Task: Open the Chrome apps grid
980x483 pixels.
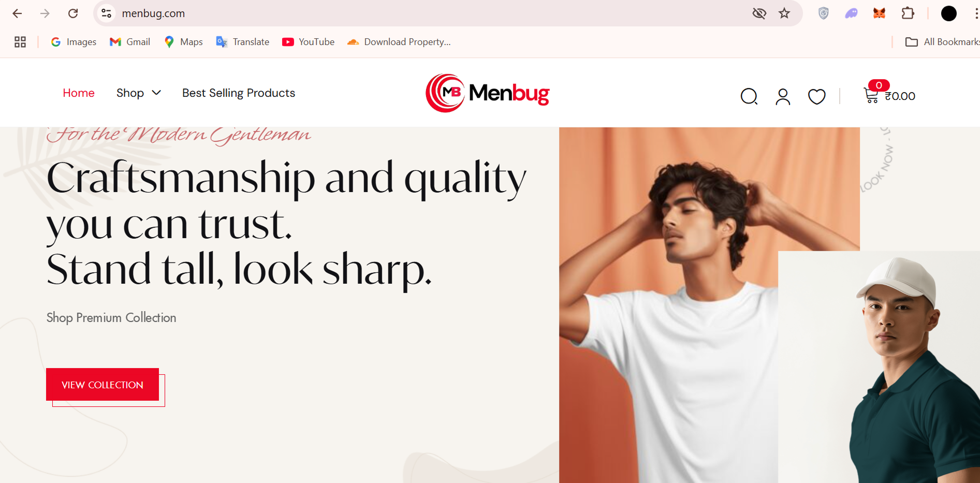Action: (20, 42)
